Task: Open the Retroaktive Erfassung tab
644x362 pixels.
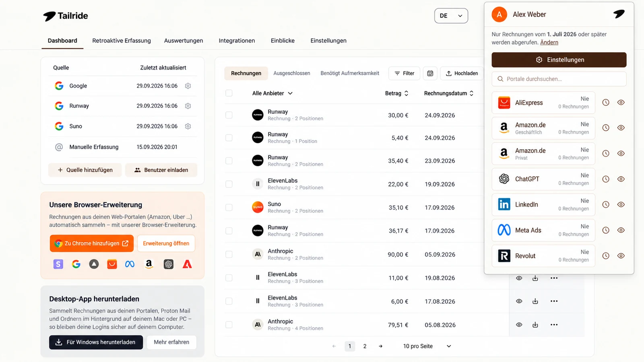Action: [x=122, y=41]
